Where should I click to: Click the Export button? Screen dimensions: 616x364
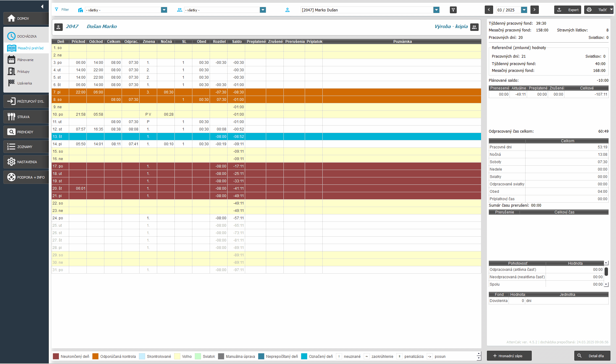point(568,10)
